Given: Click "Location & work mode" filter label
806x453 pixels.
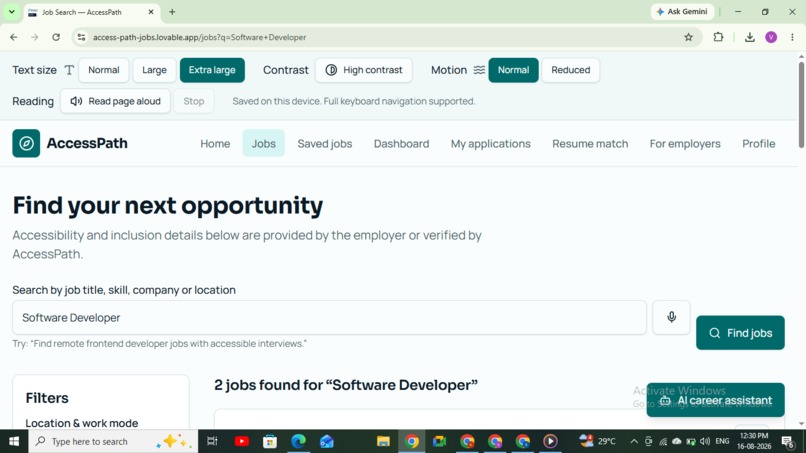Looking at the screenshot, I should click(x=82, y=423).
